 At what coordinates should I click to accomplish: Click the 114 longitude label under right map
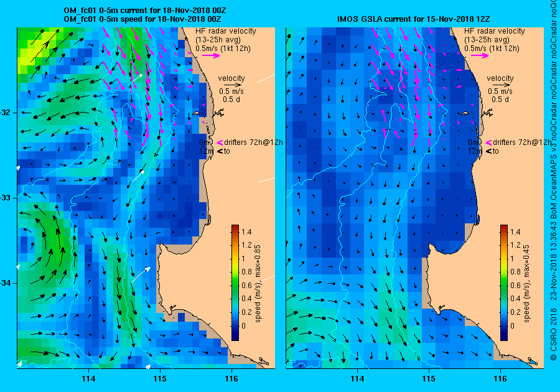[357, 379]
